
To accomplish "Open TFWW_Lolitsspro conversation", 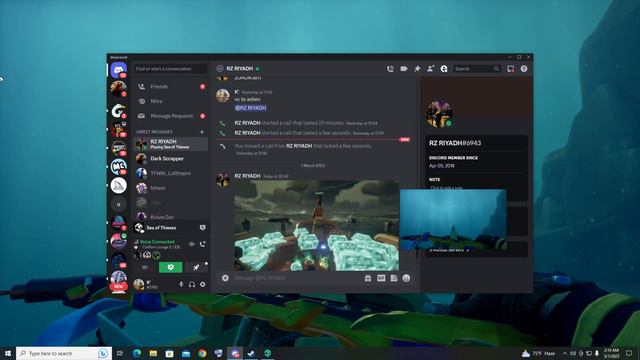I will click(x=171, y=173).
